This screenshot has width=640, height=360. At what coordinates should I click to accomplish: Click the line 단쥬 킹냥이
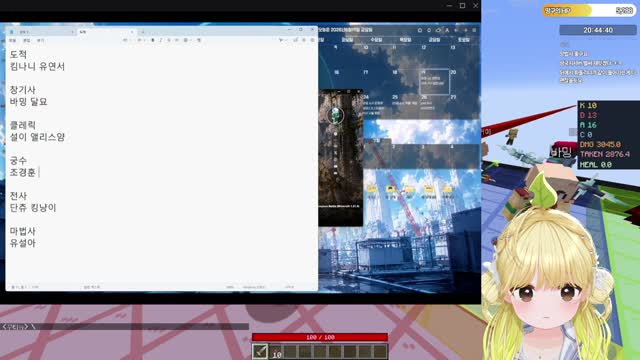(x=33, y=208)
